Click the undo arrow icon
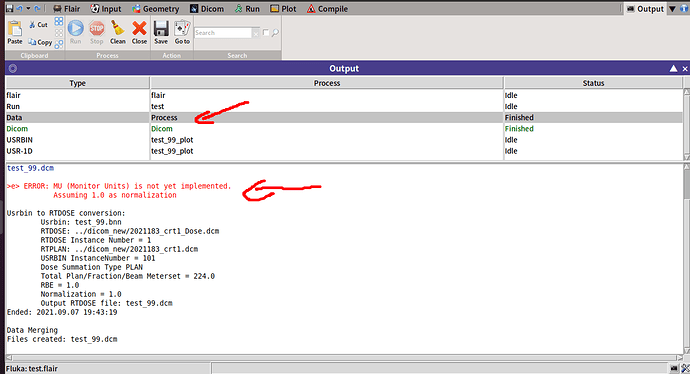The image size is (690, 374). click(19, 8)
